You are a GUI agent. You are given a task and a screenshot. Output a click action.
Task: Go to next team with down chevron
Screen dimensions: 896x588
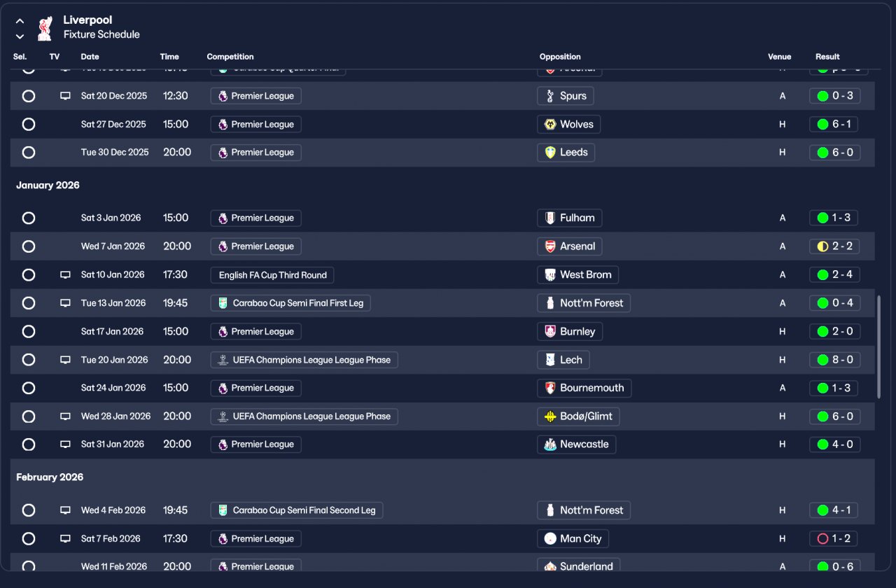tap(20, 36)
